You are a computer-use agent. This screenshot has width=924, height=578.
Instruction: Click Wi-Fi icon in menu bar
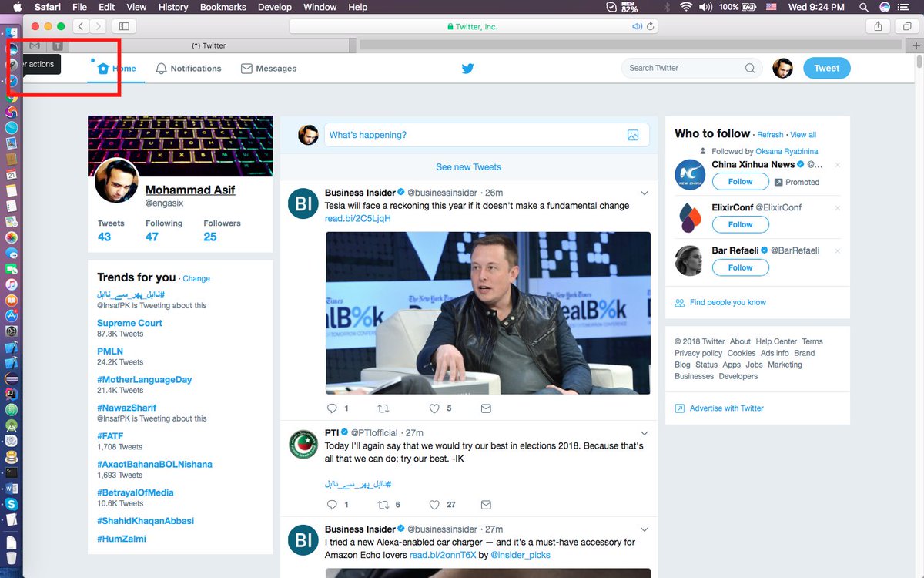tap(685, 7)
